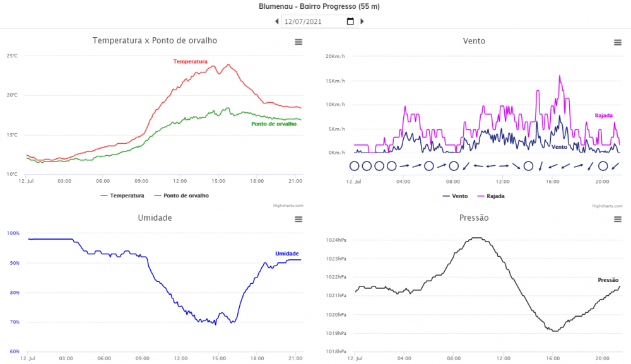This screenshot has width=631, height=364.
Task: Click the red Temperatura line label
Action: (191, 61)
